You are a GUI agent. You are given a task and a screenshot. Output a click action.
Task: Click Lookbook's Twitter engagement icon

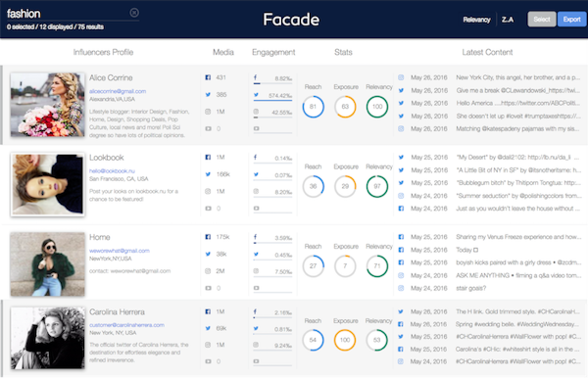coord(256,174)
